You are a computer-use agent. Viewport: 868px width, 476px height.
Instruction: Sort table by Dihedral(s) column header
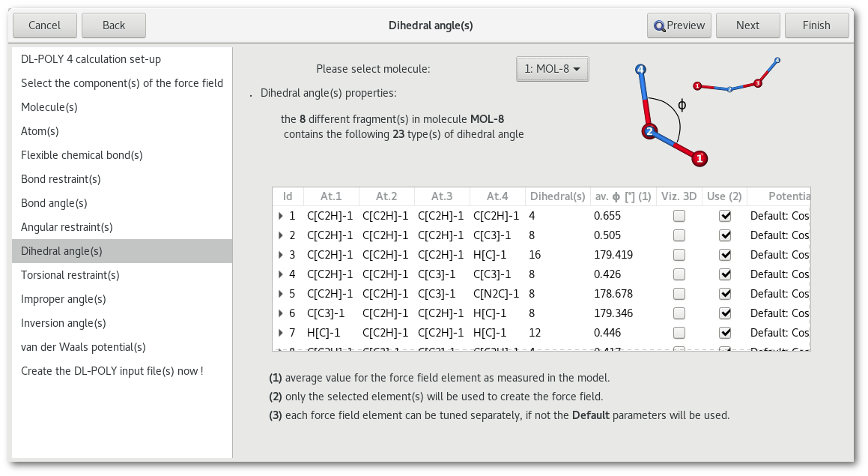(x=557, y=196)
